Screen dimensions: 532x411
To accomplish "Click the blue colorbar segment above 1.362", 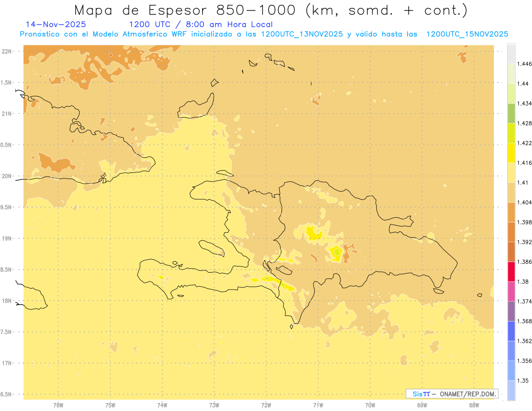I will (511, 331).
